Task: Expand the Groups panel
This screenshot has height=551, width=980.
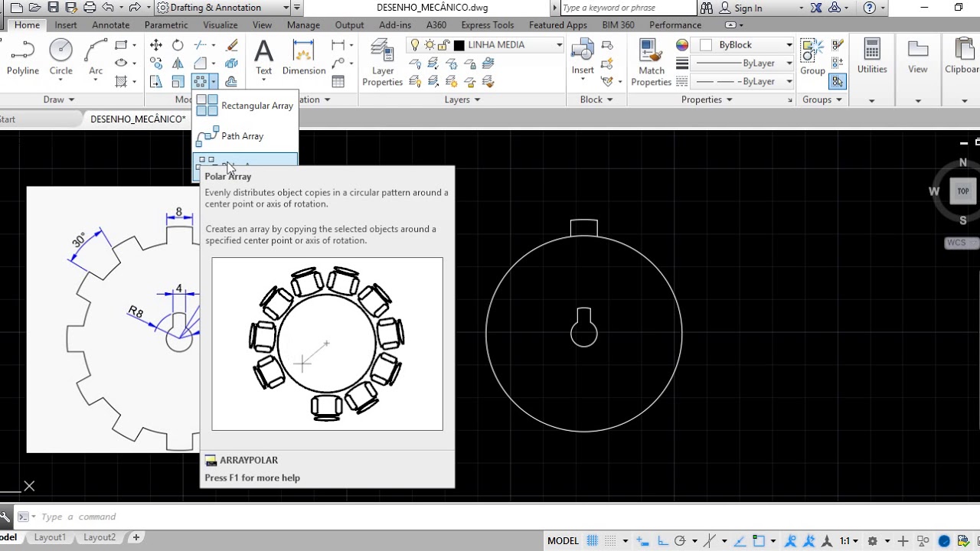Action: pos(822,99)
